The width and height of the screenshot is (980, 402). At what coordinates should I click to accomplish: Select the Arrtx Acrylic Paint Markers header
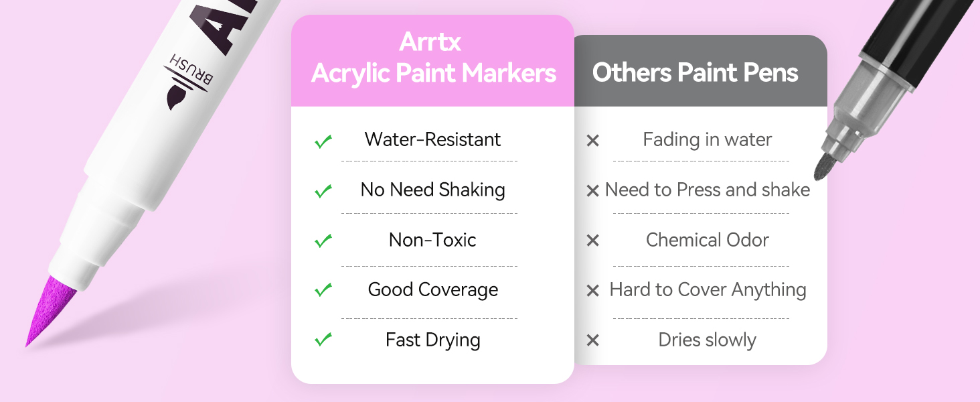(x=433, y=58)
